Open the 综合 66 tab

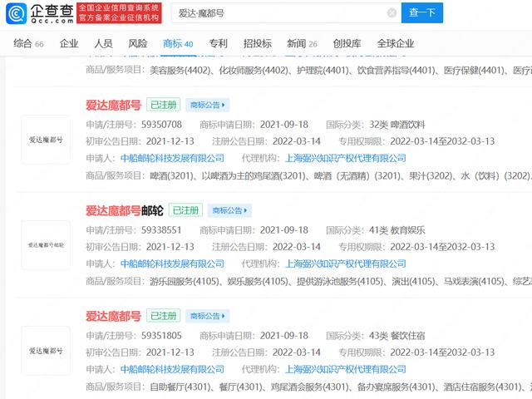tap(28, 43)
